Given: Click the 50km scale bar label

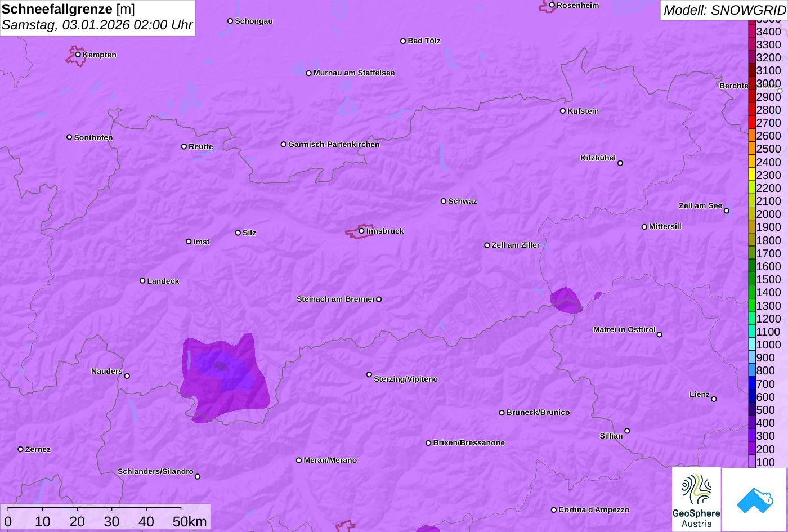Looking at the screenshot, I should pos(190,521).
